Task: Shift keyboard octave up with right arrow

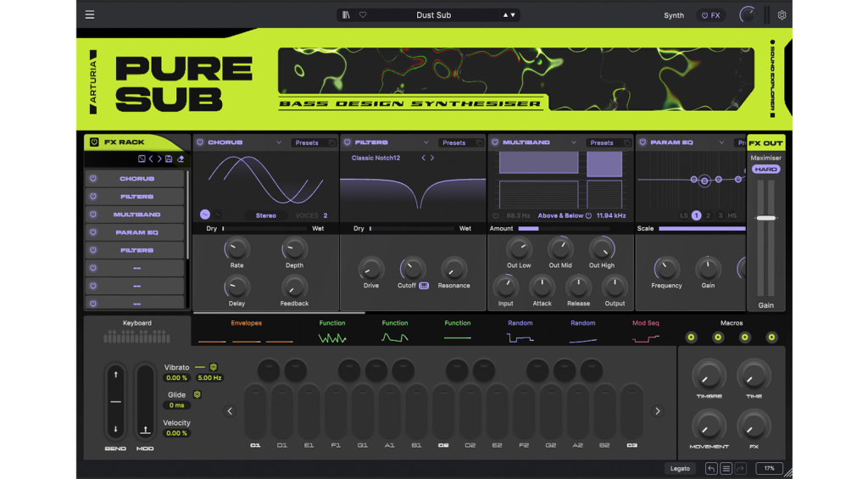Action: 657,411
